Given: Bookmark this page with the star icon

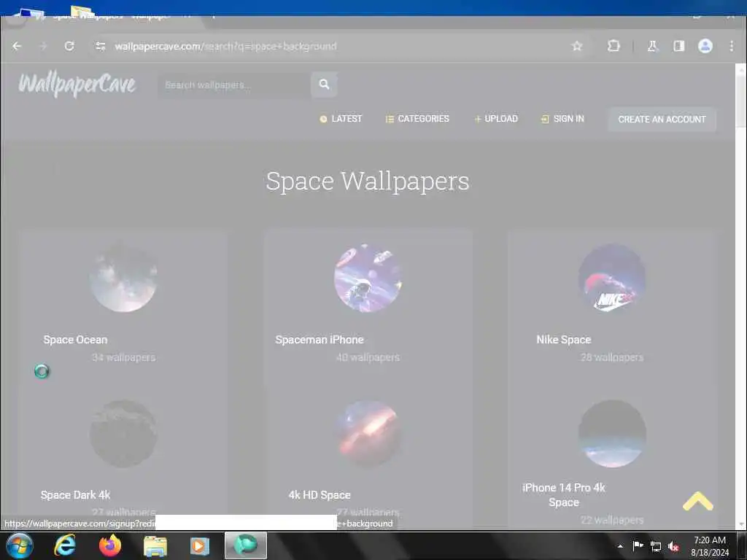Looking at the screenshot, I should tap(577, 46).
